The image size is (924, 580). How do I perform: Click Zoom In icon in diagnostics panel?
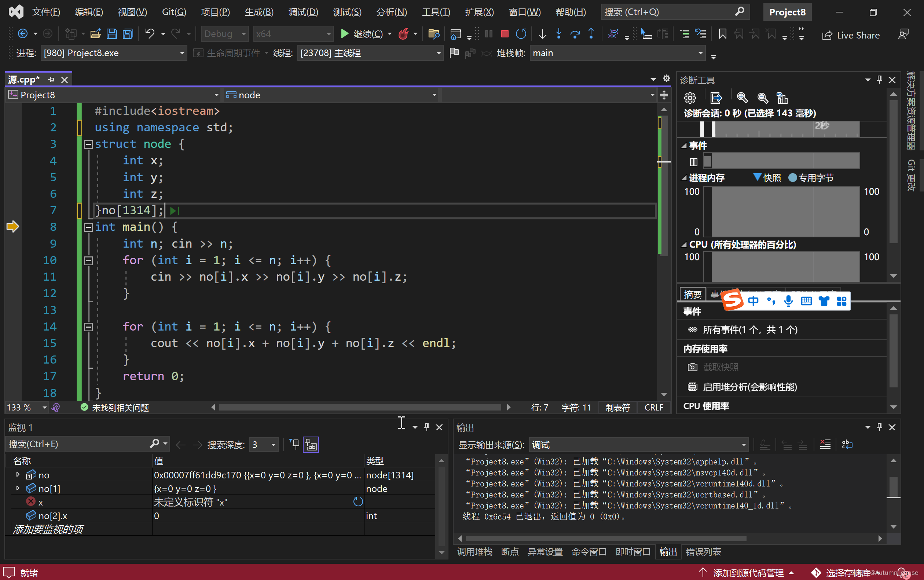742,98
